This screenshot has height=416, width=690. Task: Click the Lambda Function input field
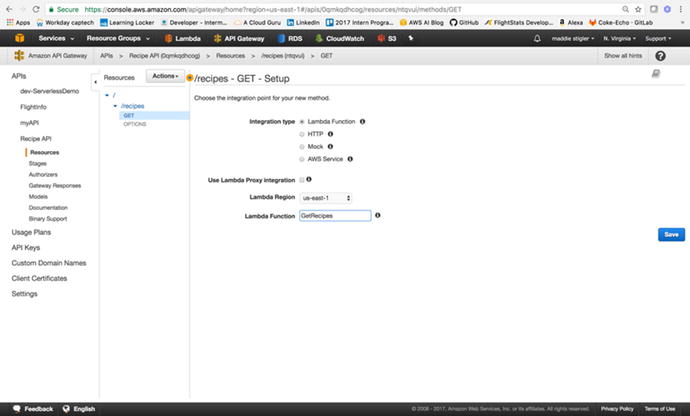click(x=335, y=216)
